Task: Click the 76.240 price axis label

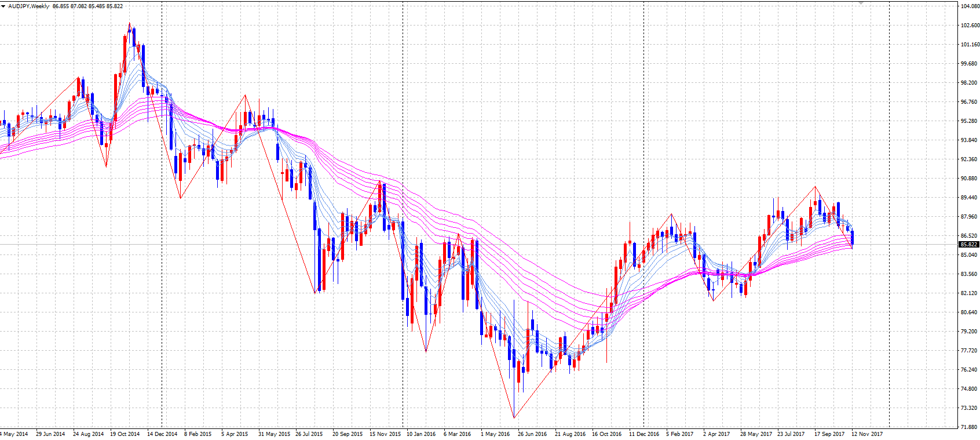Action: (969, 370)
